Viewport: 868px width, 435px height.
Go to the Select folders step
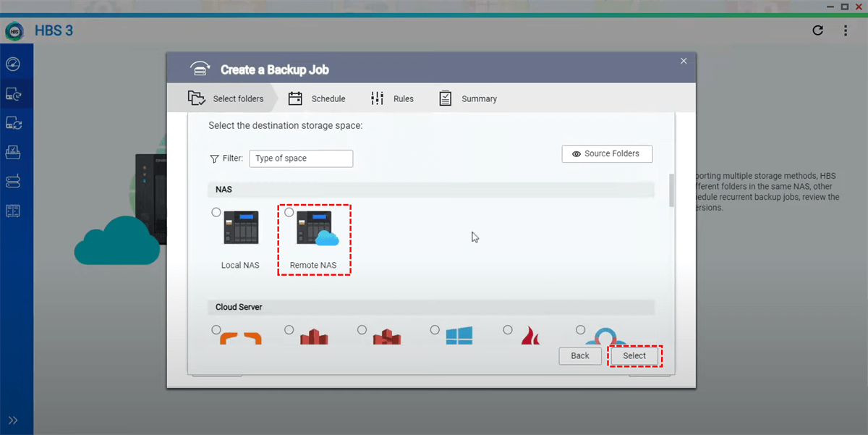(226, 98)
